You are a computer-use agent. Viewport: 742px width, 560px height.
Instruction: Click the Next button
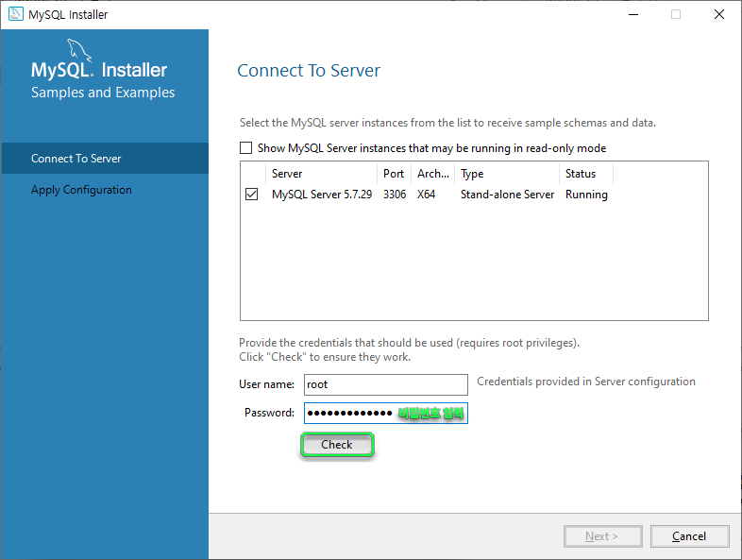[x=602, y=536]
